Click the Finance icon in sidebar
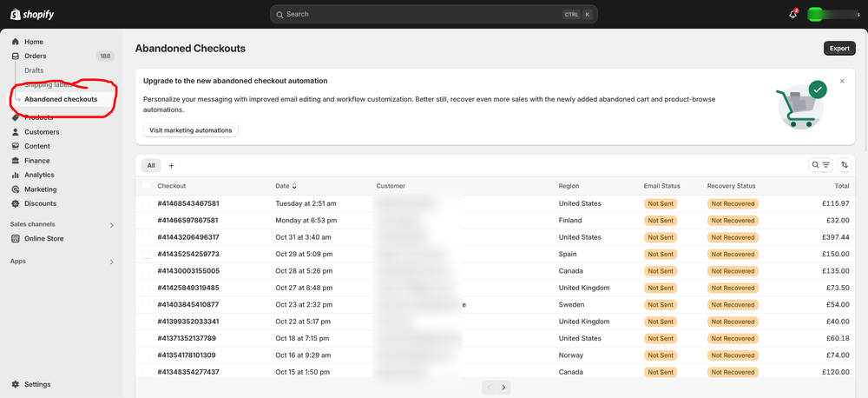The height and width of the screenshot is (398, 868). (x=16, y=161)
